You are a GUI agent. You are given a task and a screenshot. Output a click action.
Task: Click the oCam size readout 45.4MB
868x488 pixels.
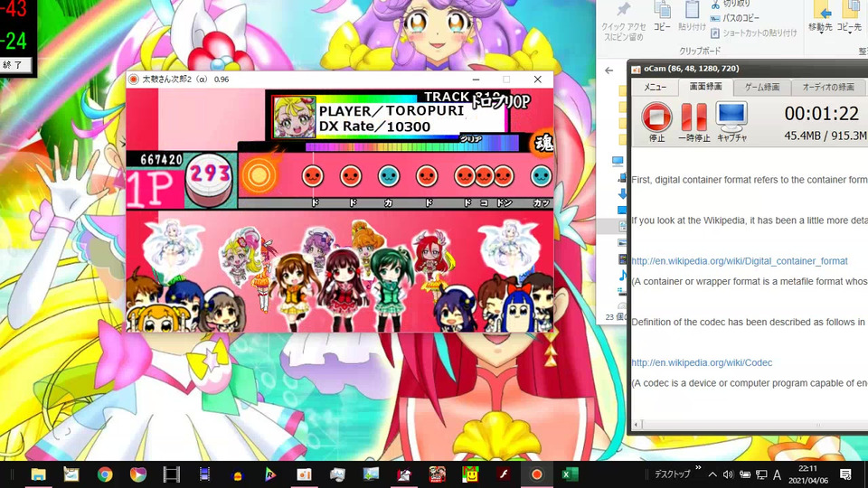coord(802,136)
